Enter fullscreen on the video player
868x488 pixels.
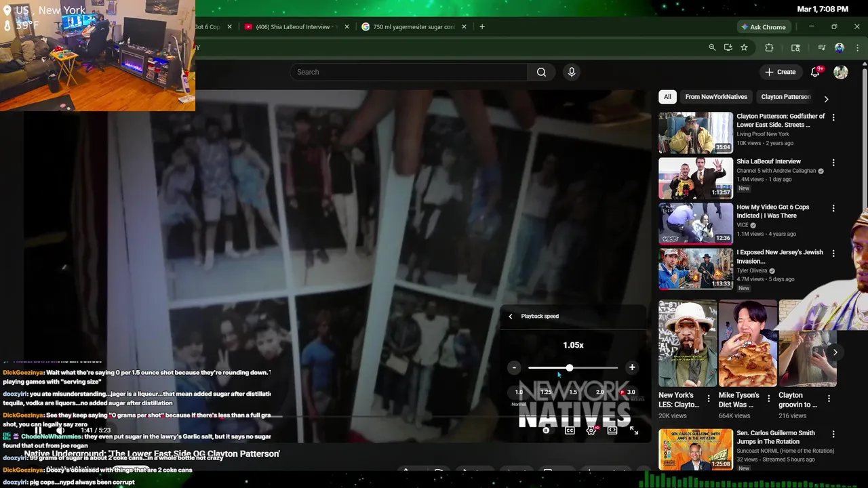pos(634,430)
